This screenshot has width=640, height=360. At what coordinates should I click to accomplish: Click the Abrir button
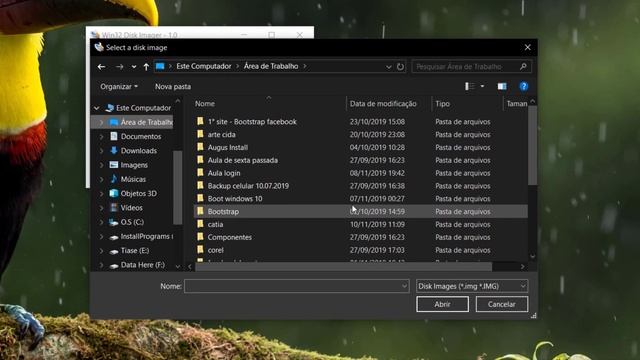click(x=442, y=304)
